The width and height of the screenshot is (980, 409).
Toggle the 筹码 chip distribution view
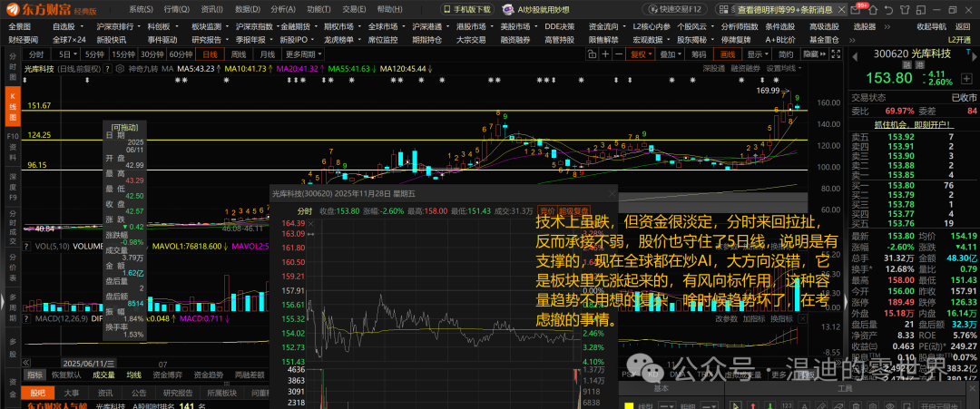coord(699,54)
